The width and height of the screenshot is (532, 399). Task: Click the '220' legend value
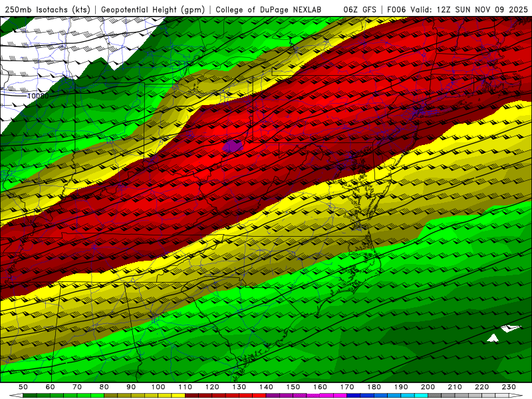[x=481, y=387]
